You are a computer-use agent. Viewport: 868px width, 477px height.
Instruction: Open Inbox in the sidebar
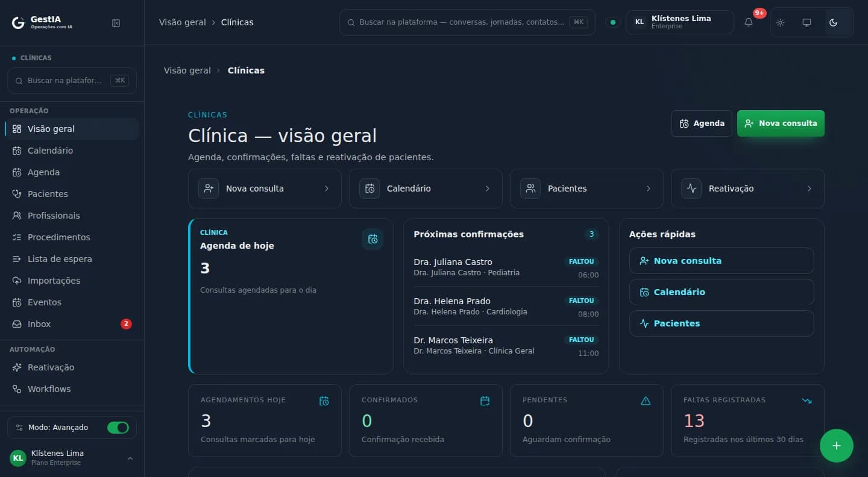[x=72, y=324]
